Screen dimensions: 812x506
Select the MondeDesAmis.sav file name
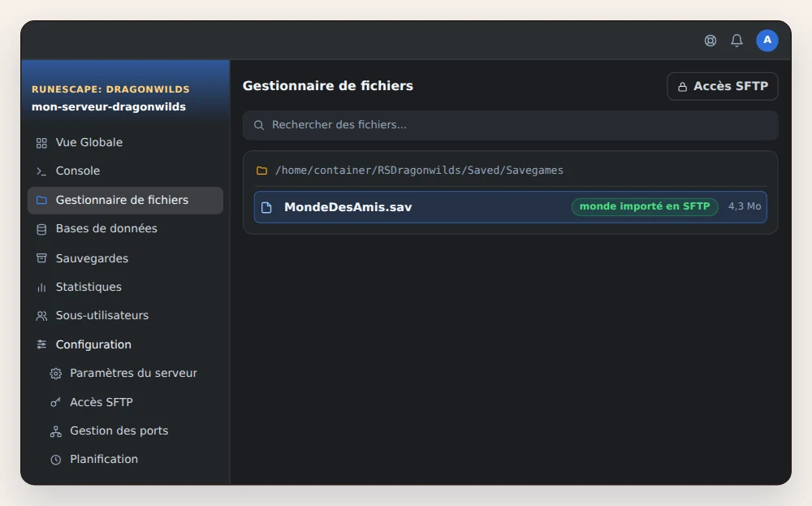tap(348, 207)
